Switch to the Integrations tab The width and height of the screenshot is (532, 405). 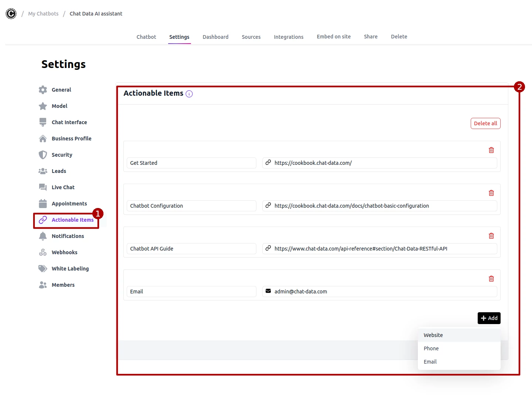(289, 37)
